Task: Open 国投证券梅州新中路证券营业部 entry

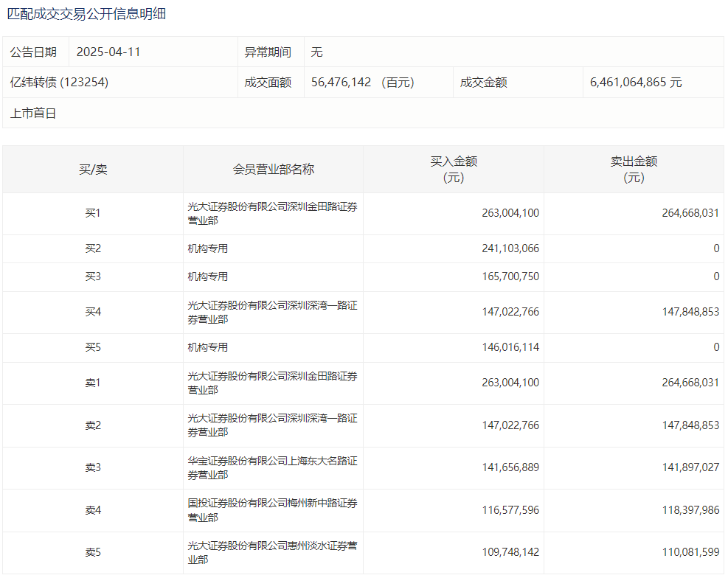Action: (272, 510)
